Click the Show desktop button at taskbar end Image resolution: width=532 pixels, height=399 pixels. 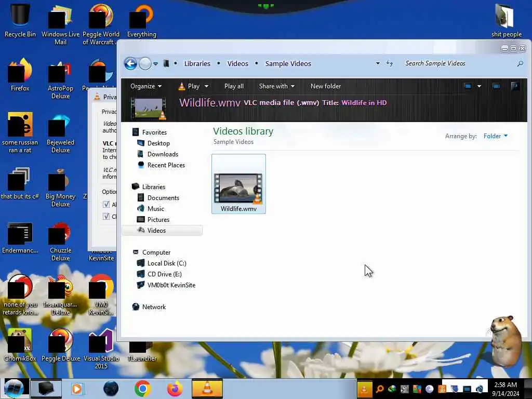pyautogui.click(x=528, y=389)
